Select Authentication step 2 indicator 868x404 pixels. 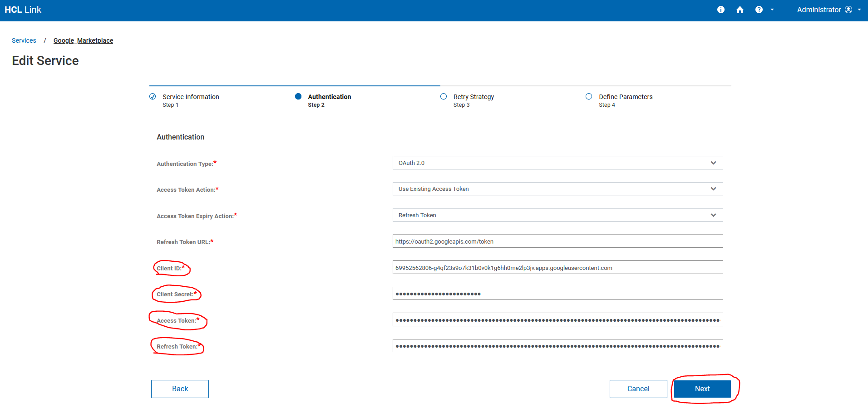coord(298,96)
